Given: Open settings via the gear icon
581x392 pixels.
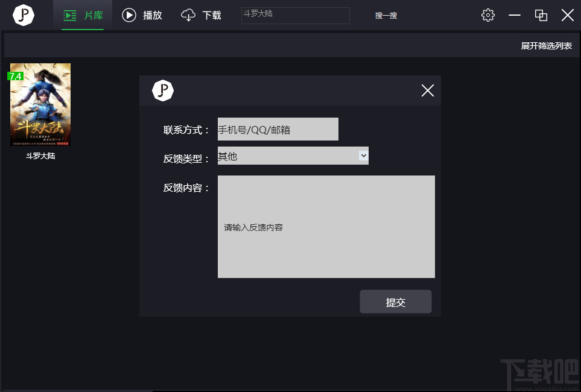Looking at the screenshot, I should 488,16.
